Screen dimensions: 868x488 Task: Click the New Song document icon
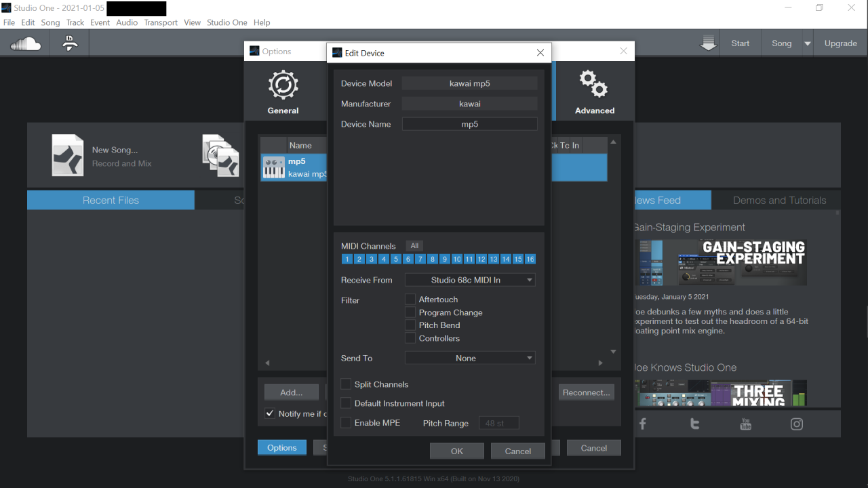point(68,155)
